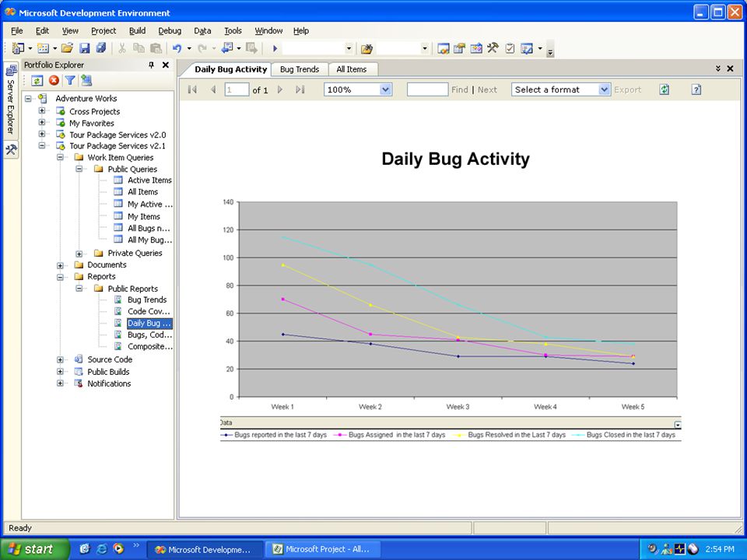This screenshot has height=560, width=747.
Task: Open the Select a format dropdown
Action: coord(604,89)
